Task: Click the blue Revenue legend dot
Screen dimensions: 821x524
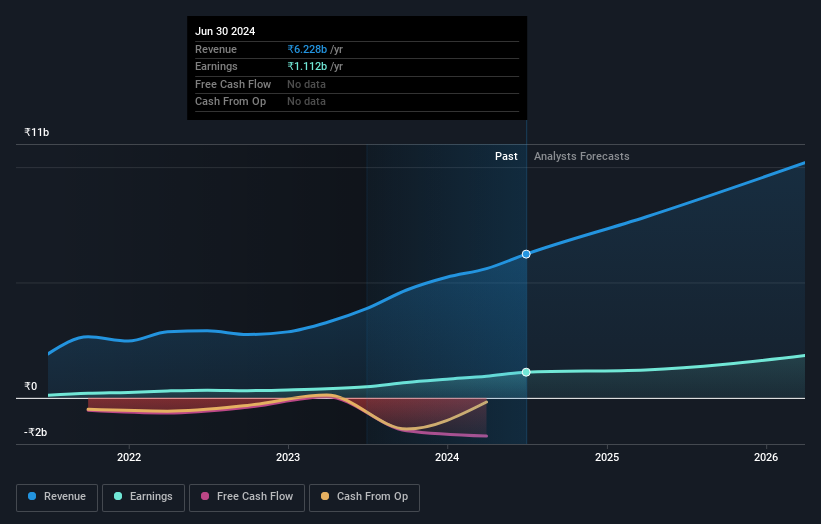Action: tap(32, 496)
